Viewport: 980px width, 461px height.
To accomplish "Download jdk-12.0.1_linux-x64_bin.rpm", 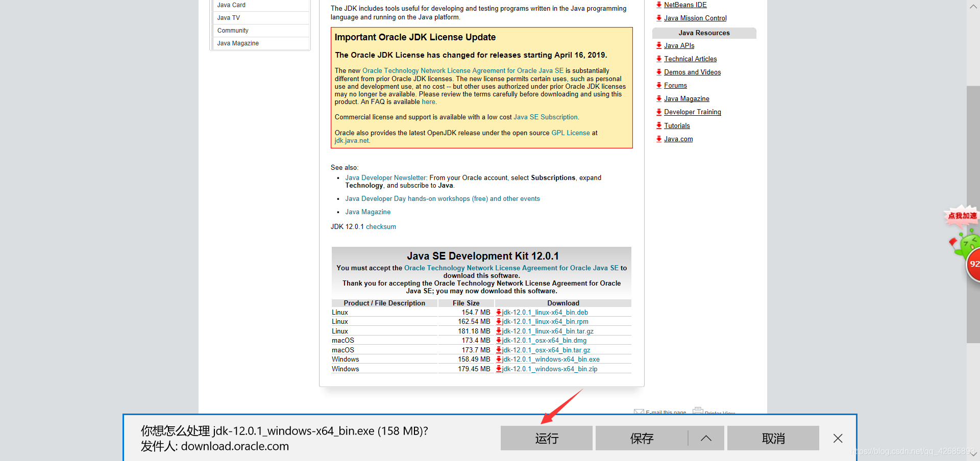I will pos(545,322).
